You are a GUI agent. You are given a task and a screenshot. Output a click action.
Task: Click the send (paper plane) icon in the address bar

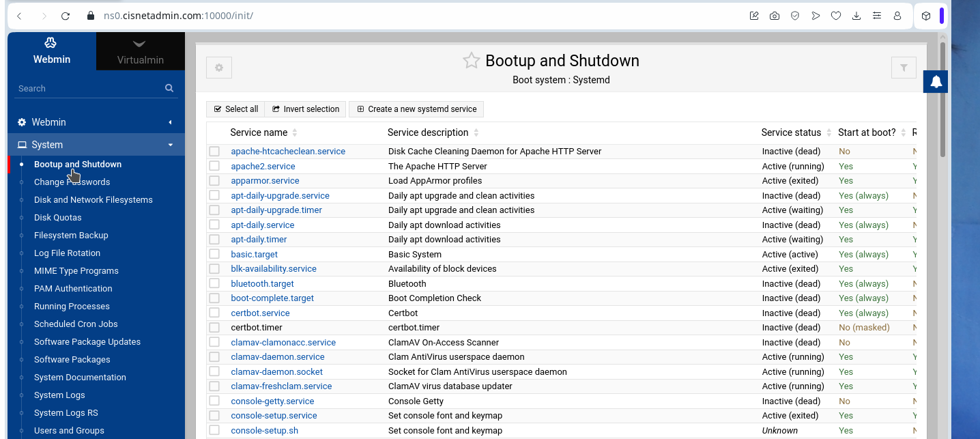click(x=816, y=16)
